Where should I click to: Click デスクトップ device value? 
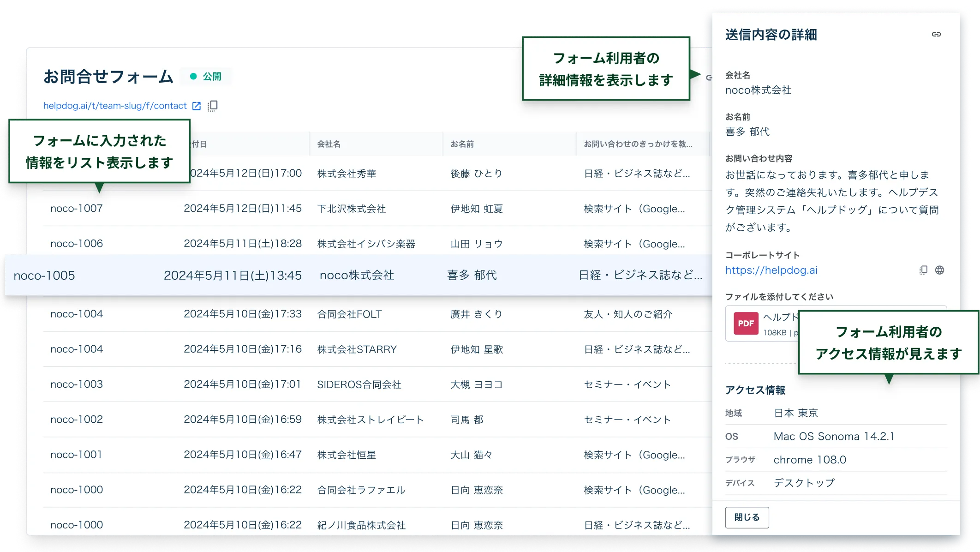(x=804, y=483)
